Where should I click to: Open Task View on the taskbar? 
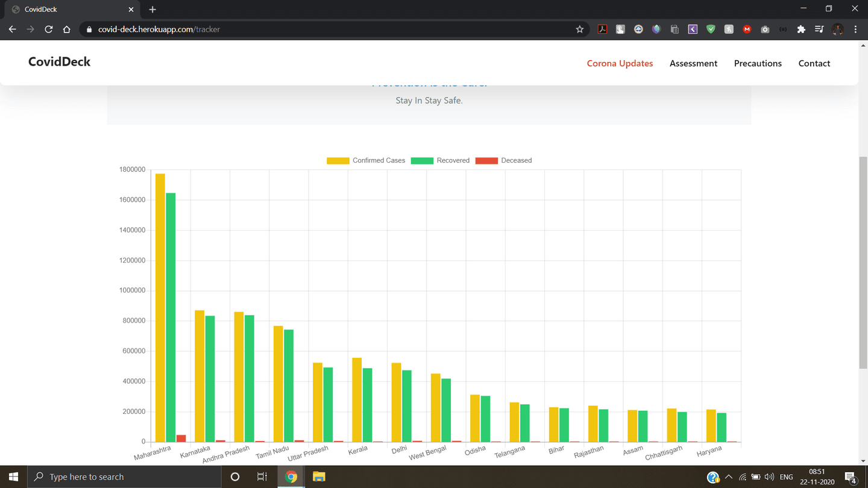(x=262, y=477)
